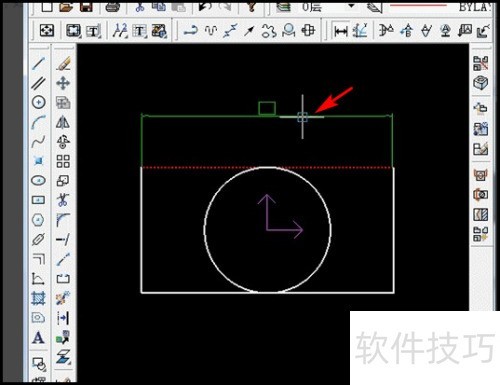500x385 pixels.
Task: Click the surface roughness symbol icon
Action: pos(426,31)
